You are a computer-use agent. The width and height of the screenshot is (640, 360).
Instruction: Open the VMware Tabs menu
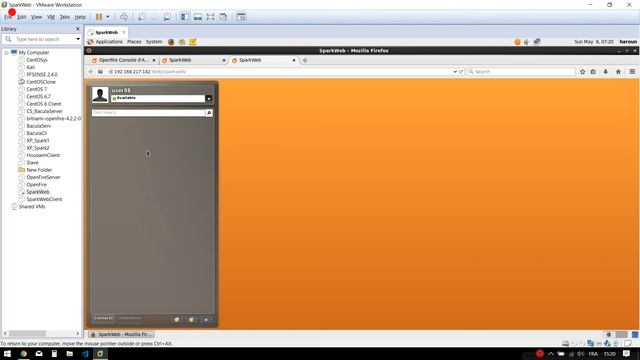pyautogui.click(x=64, y=17)
